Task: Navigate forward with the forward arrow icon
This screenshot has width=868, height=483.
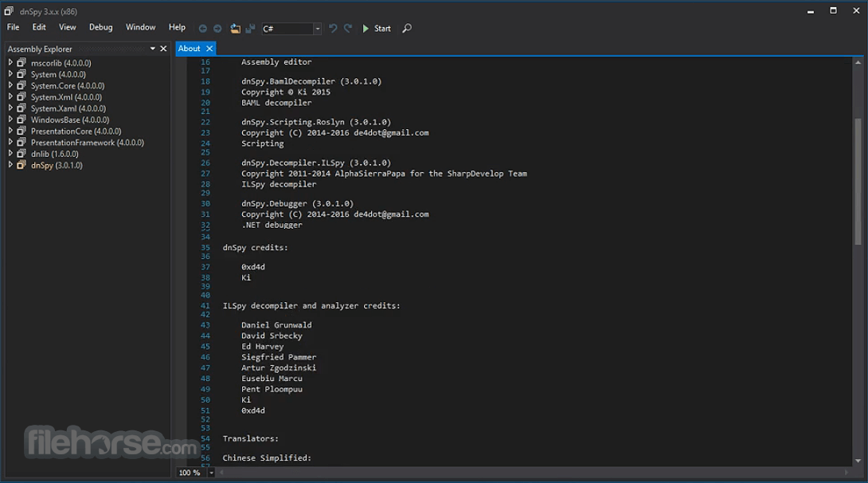Action: [x=217, y=28]
